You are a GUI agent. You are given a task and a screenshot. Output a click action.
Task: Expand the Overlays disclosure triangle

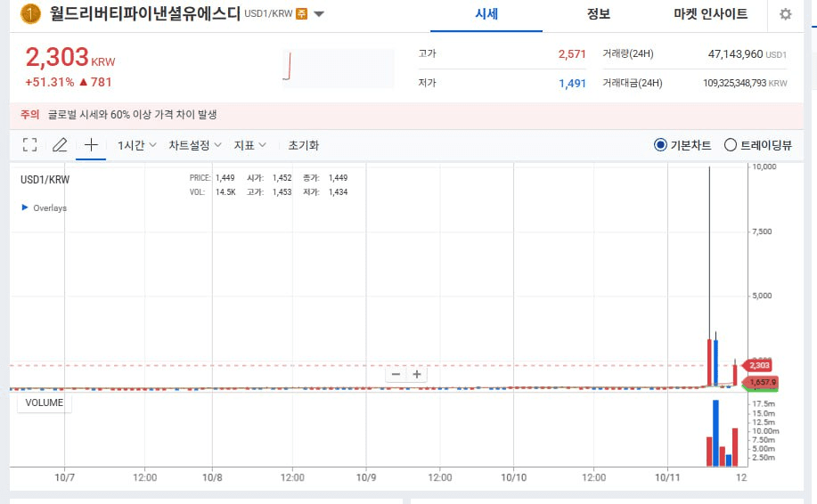pyautogui.click(x=24, y=207)
